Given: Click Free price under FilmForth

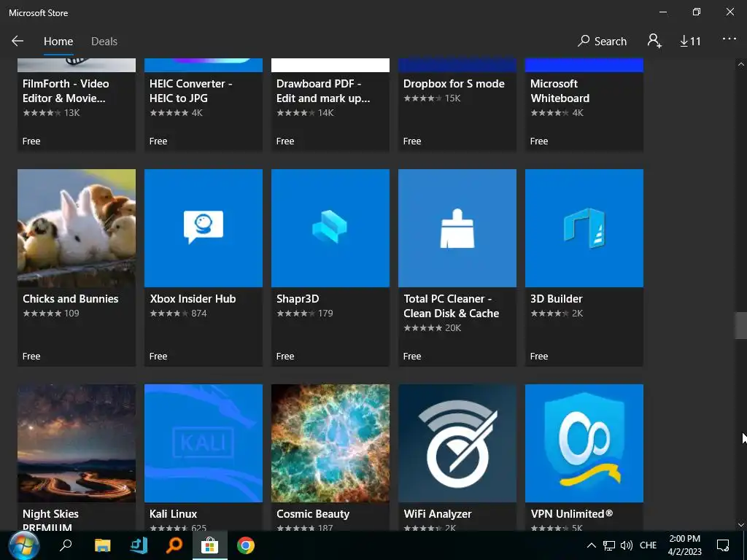Looking at the screenshot, I should tap(31, 141).
